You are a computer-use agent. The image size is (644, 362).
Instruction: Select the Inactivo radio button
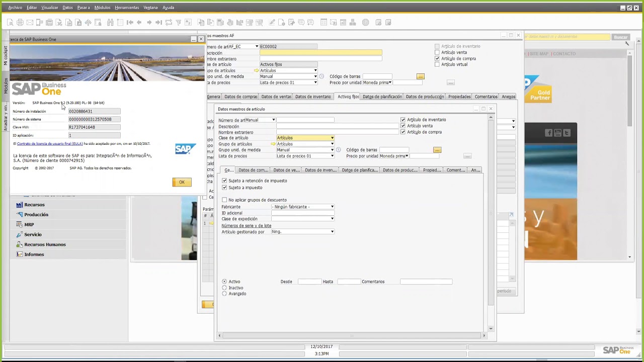(224, 288)
